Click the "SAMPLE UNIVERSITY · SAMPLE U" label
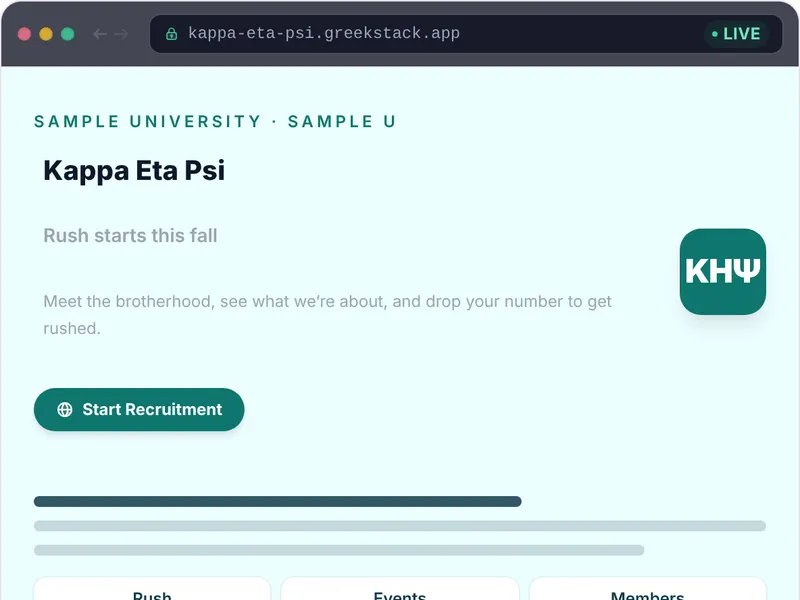Image resolution: width=800 pixels, height=600 pixels. 215,121
